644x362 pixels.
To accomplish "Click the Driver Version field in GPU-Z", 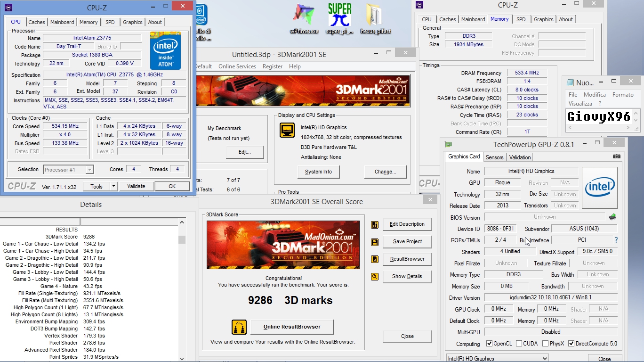I will point(551,297).
